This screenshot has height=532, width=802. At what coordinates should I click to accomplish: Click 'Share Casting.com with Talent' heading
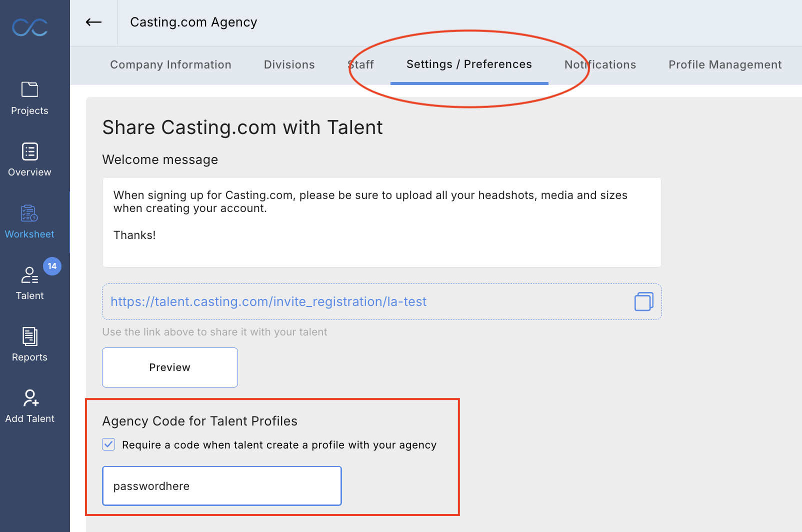pos(242,127)
